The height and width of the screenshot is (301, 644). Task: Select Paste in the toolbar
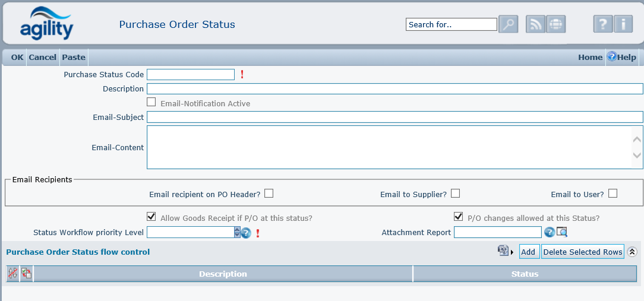point(74,57)
